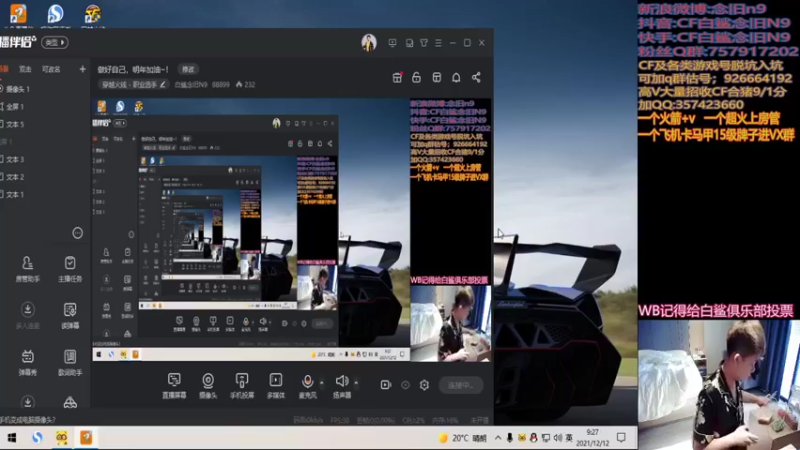This screenshot has width=800, height=450.
Task: Click the round preview icon beside settings gear
Action: [405, 385]
